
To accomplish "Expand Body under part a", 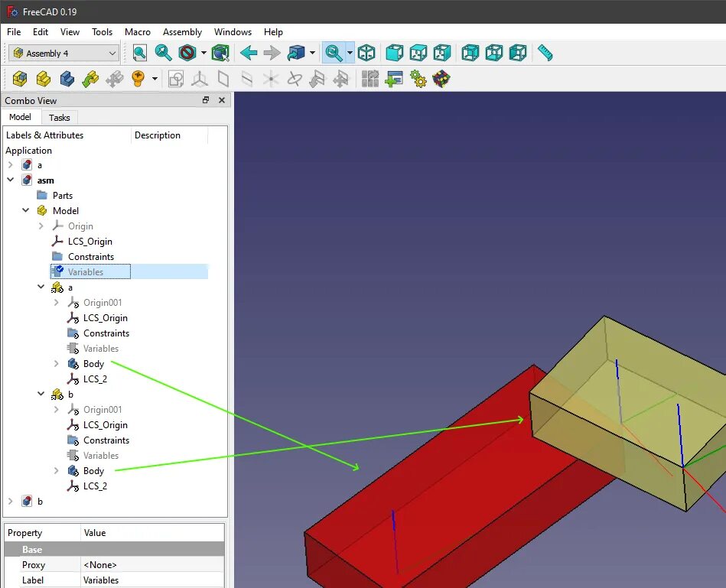I will [56, 364].
